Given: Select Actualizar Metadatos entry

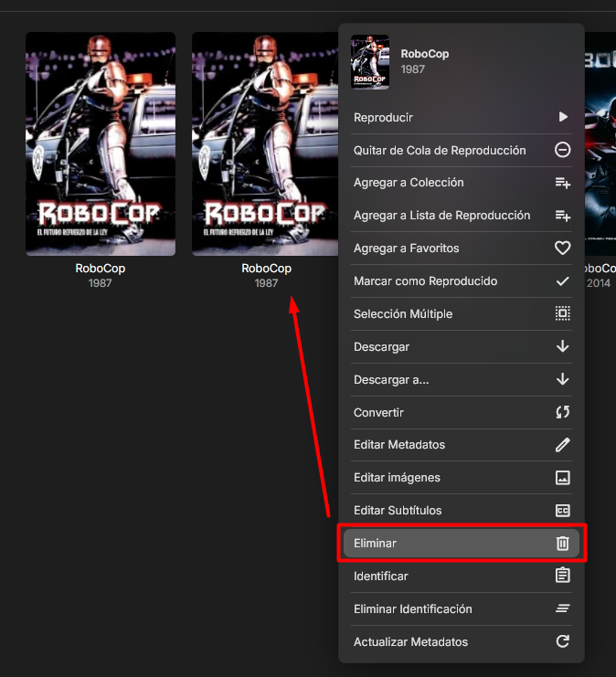Looking at the screenshot, I should click(x=462, y=641).
